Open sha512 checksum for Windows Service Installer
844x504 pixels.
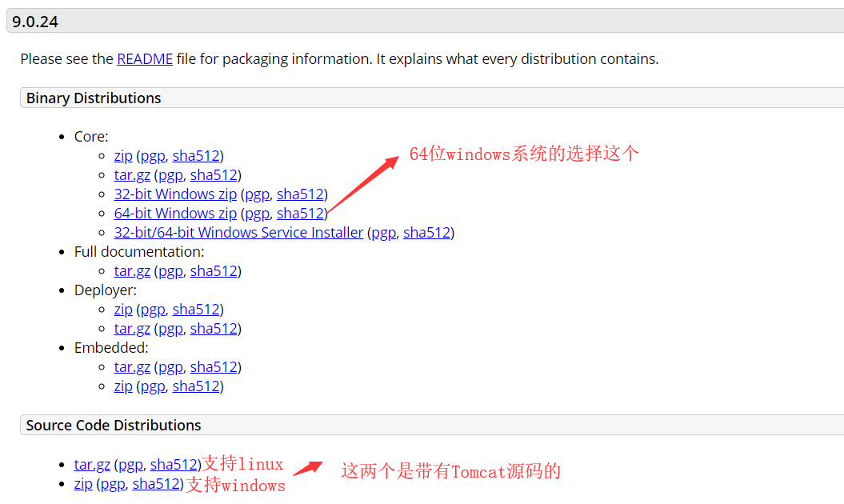coord(427,233)
